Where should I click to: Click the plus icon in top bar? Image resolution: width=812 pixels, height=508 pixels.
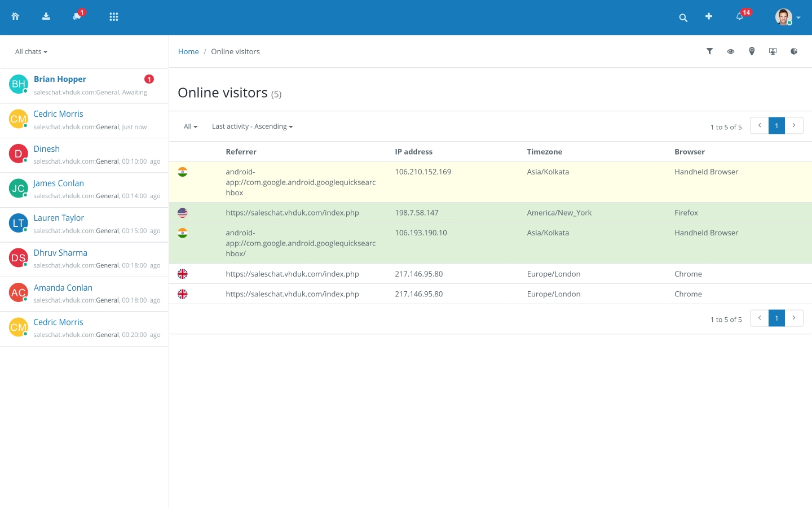(x=709, y=17)
